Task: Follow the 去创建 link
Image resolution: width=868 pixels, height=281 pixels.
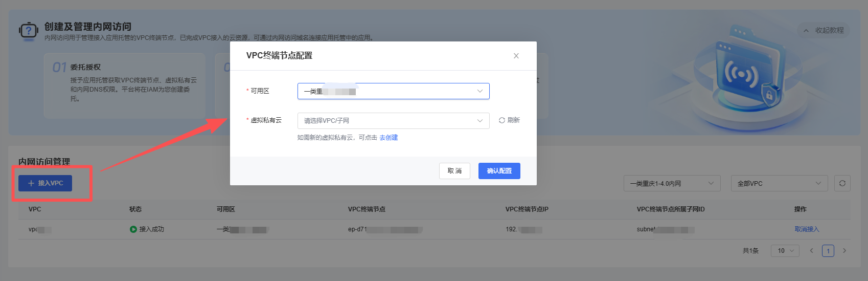Action: pos(389,138)
